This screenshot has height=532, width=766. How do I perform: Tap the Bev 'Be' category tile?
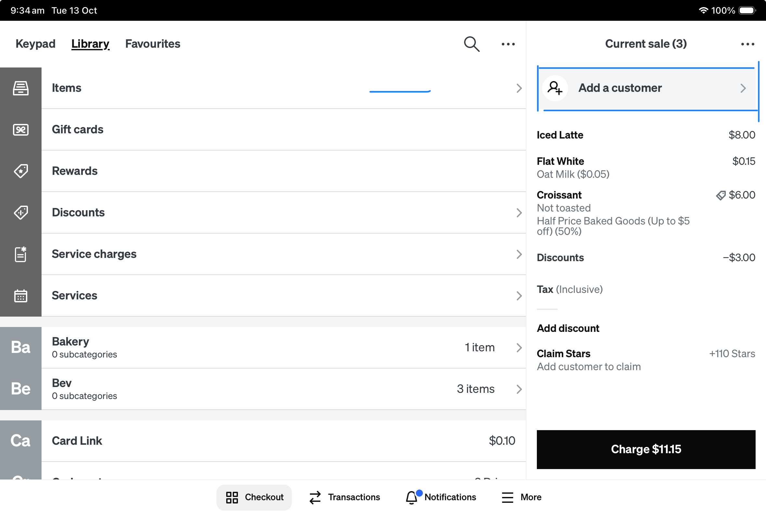pos(21,389)
